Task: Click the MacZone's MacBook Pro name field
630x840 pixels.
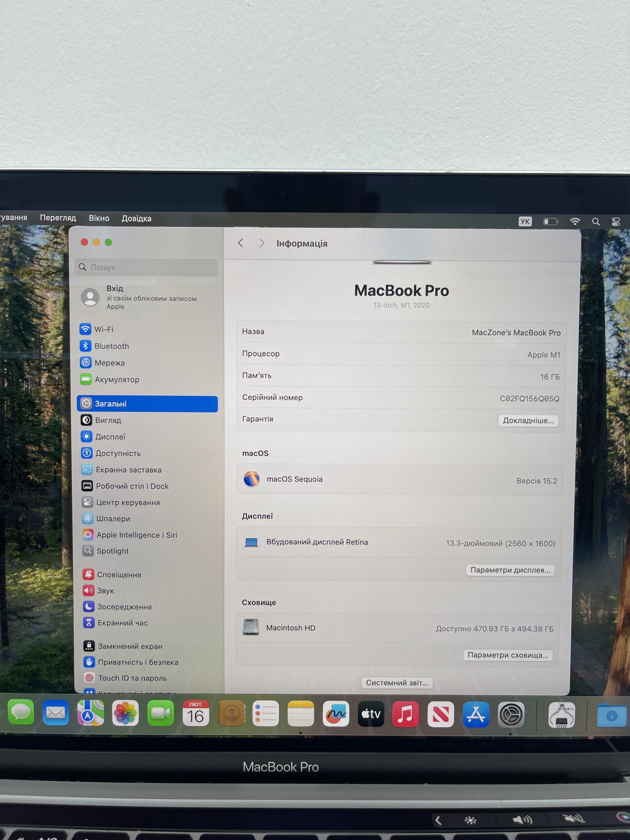Action: (x=516, y=333)
